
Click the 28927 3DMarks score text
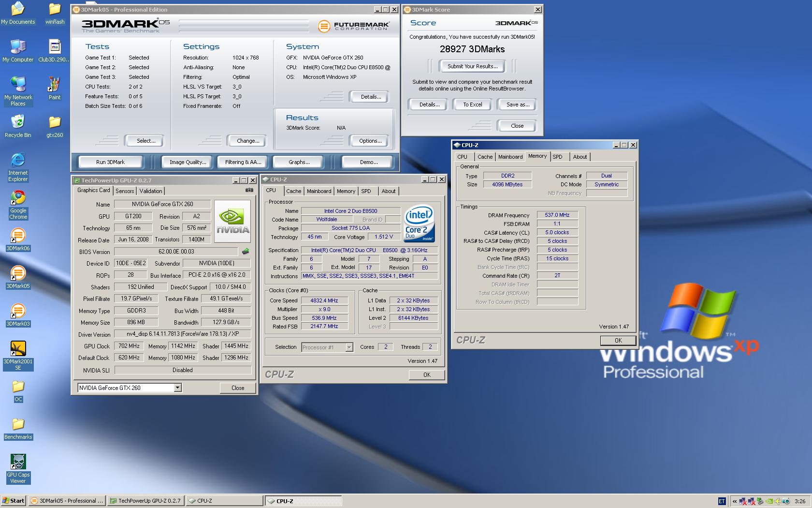click(x=472, y=49)
